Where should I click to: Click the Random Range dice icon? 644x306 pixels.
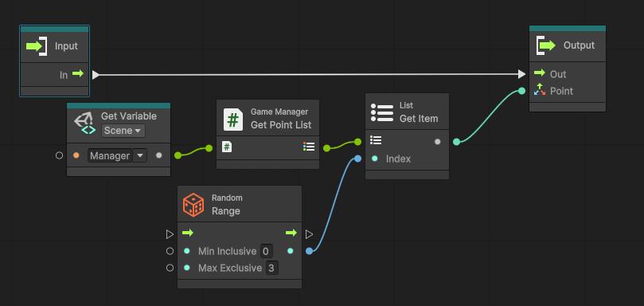pos(193,205)
